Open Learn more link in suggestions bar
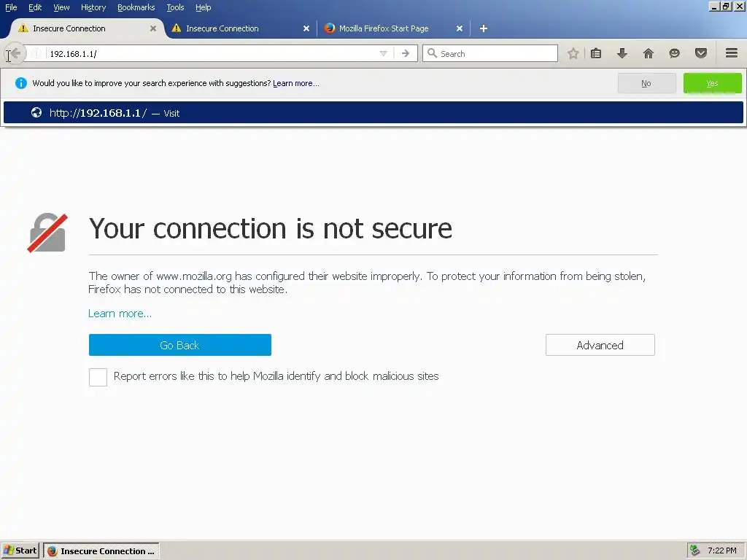The width and height of the screenshot is (747, 560). tap(296, 83)
